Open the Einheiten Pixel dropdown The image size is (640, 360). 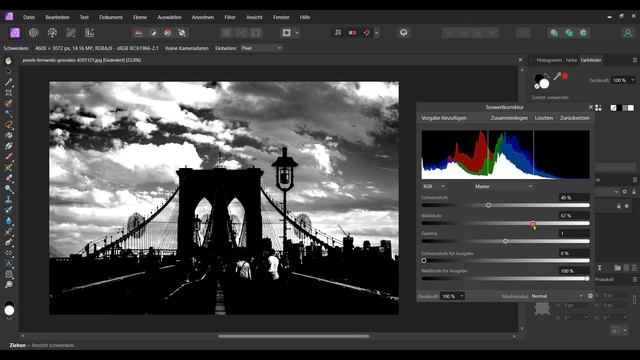coord(261,48)
